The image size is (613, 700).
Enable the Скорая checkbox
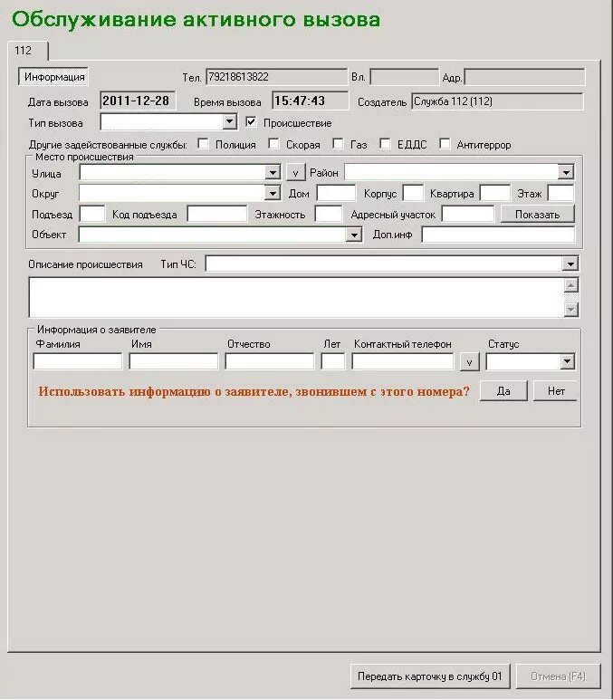[273, 143]
